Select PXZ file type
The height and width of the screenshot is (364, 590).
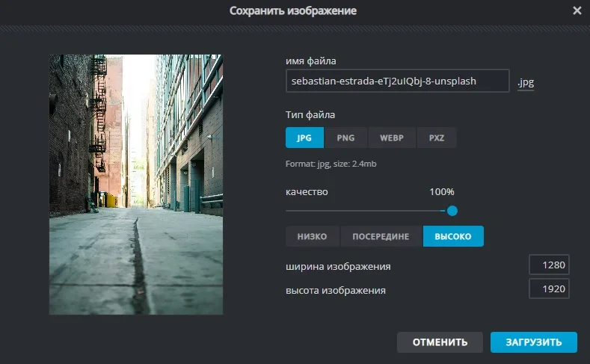point(437,138)
